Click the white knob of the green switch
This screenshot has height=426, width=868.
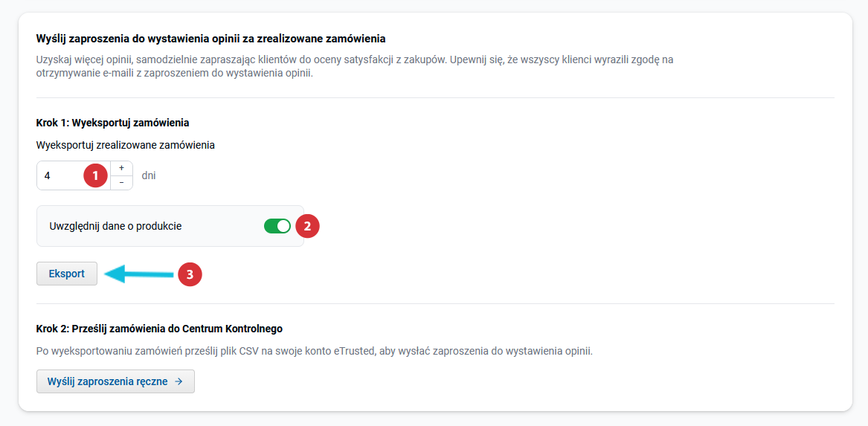(283, 226)
